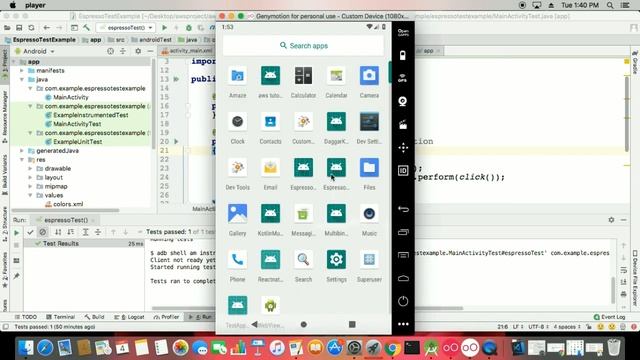Toggle show ignored tests button
Image resolution: width=640 pixels, height=360 pixels.
tap(42, 232)
